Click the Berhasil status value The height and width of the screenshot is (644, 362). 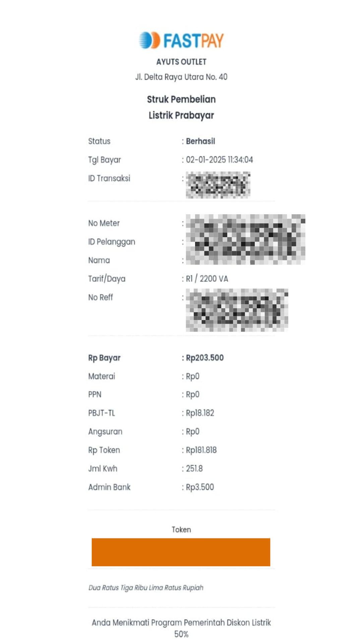[200, 141]
